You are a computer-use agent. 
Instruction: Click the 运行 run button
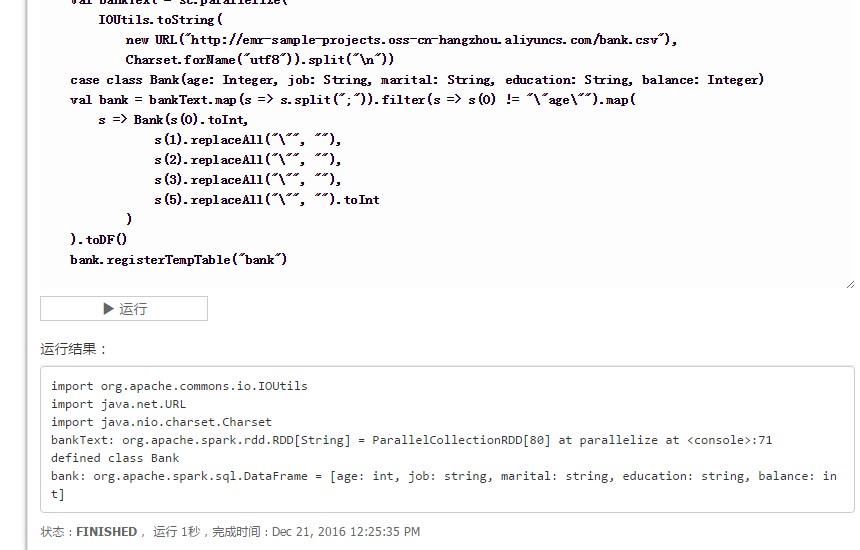point(124,309)
